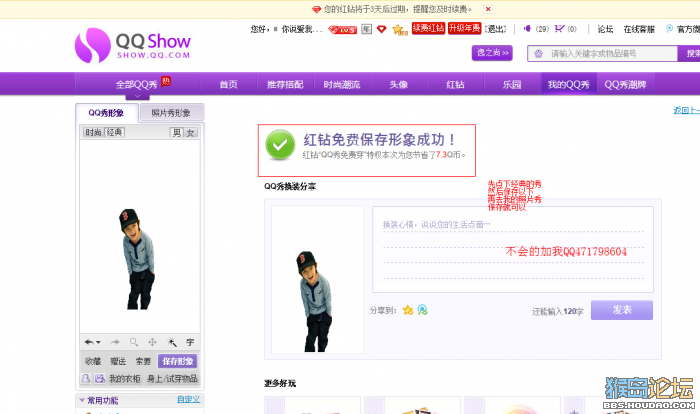Click the username 你说爱我 link
The width and height of the screenshot is (700, 414).
tap(300, 29)
